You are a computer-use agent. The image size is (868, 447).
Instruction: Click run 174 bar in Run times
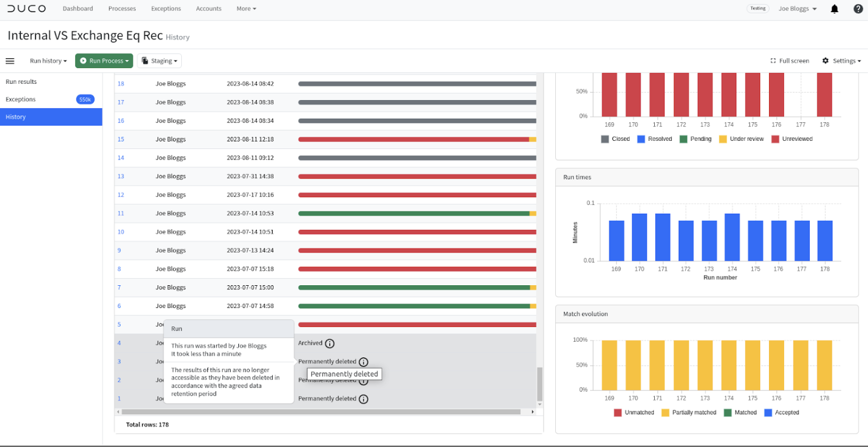(x=732, y=237)
